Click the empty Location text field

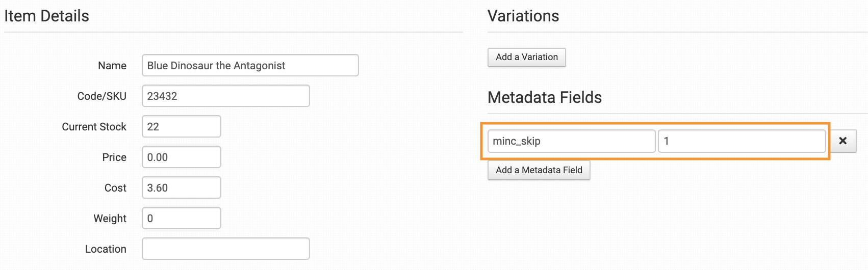(225, 249)
